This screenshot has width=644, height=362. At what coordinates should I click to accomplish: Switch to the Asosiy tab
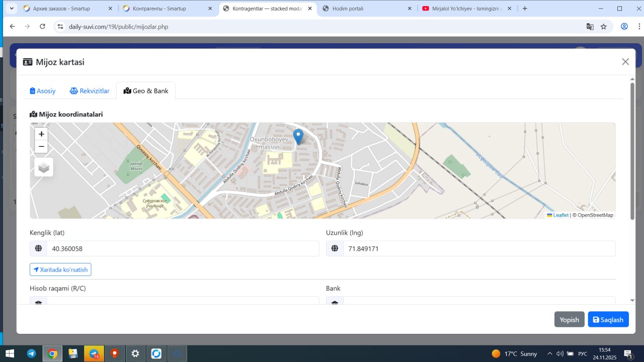point(43,91)
